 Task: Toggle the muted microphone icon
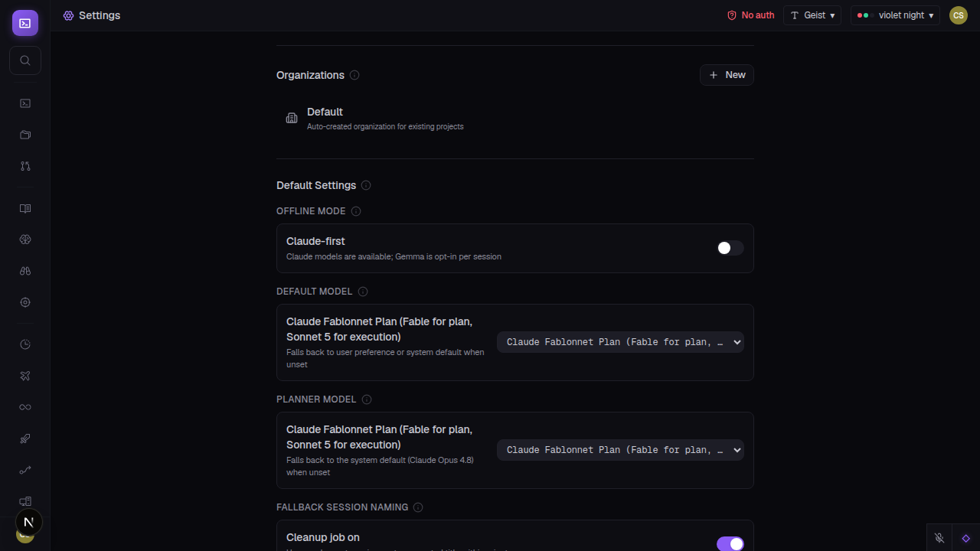click(x=939, y=538)
